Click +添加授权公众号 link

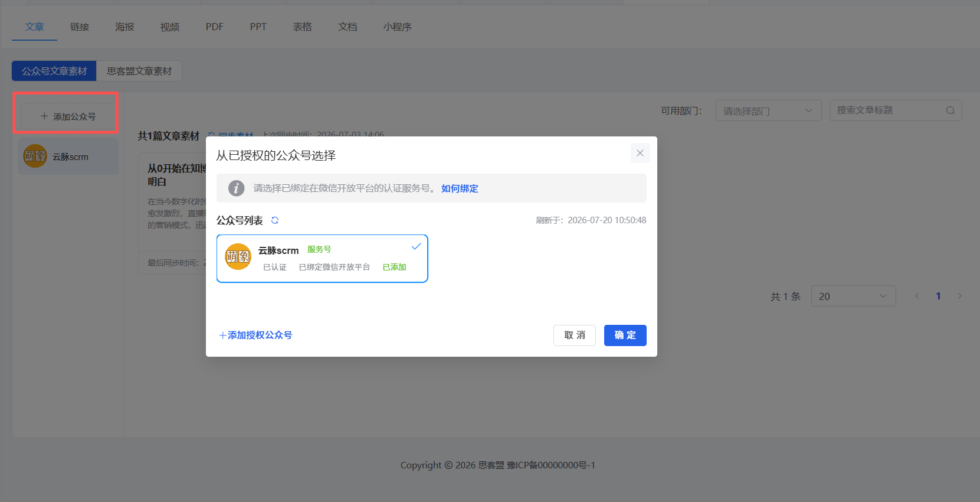255,335
